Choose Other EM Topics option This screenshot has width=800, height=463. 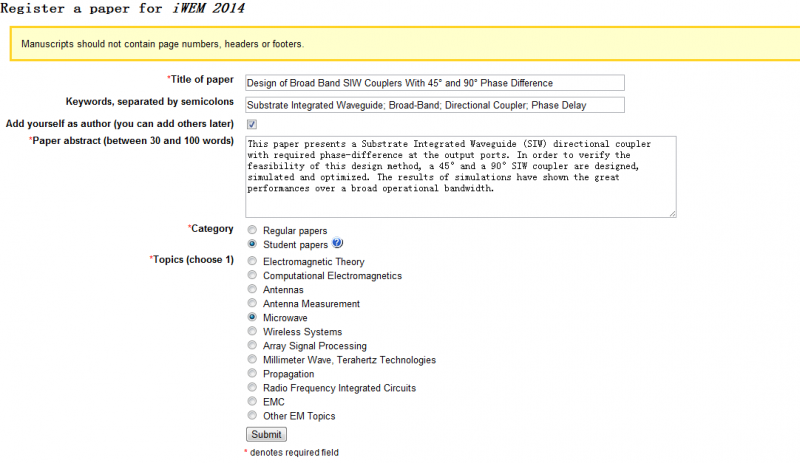pos(252,415)
